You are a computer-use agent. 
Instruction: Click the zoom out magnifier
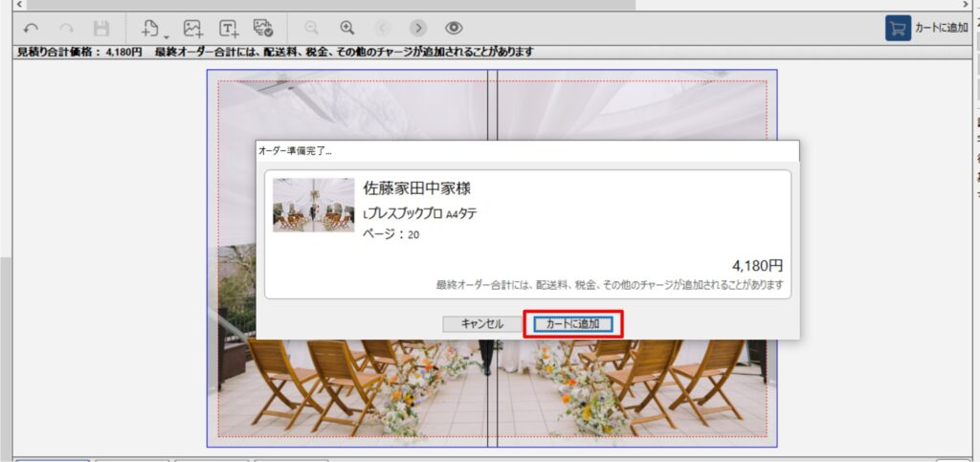pos(311,28)
